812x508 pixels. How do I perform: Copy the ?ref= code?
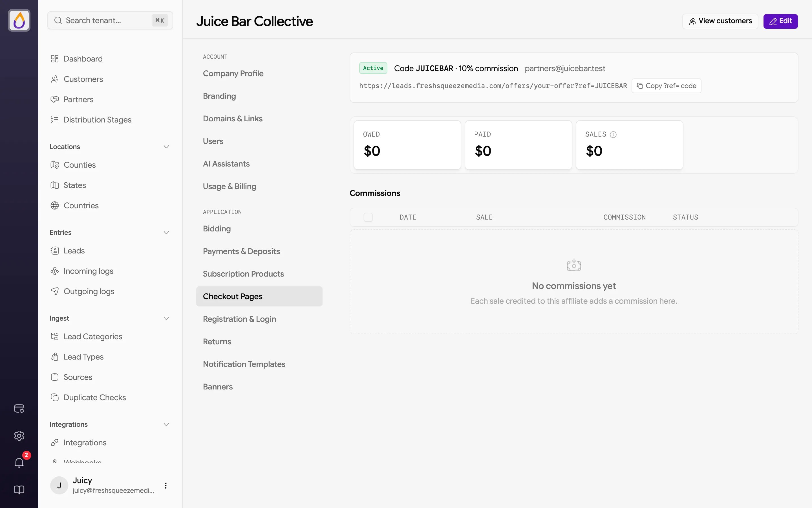667,86
